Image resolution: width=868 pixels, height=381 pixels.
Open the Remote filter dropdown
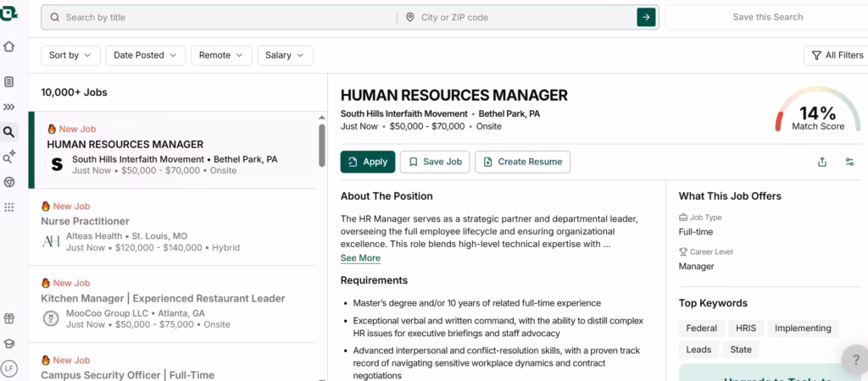[x=221, y=55]
